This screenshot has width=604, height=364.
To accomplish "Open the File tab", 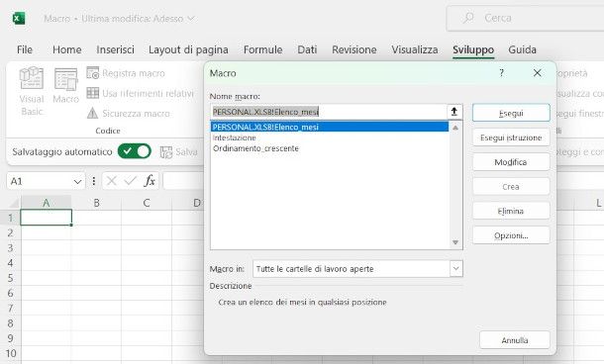I will (25, 49).
